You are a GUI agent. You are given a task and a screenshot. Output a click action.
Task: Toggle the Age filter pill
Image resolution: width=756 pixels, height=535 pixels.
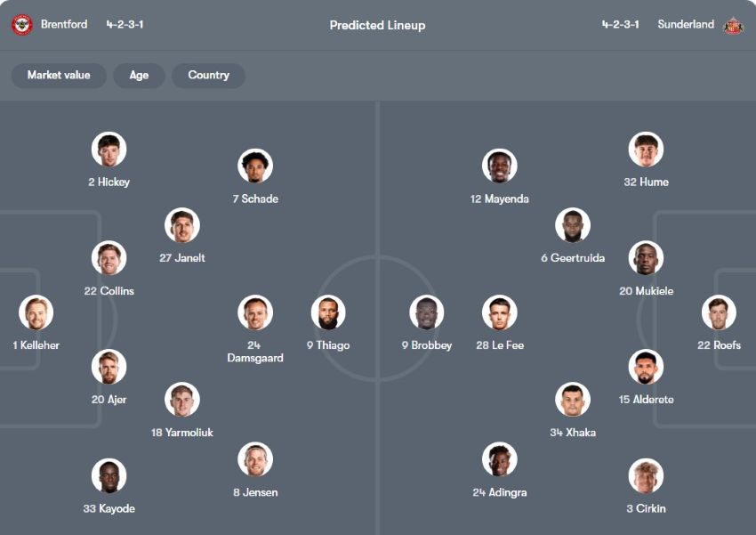tap(139, 76)
